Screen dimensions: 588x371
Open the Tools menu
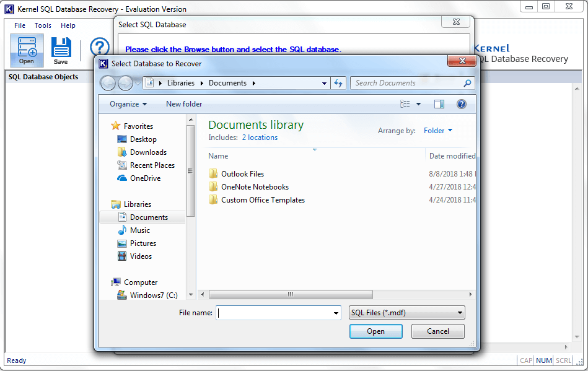point(43,25)
